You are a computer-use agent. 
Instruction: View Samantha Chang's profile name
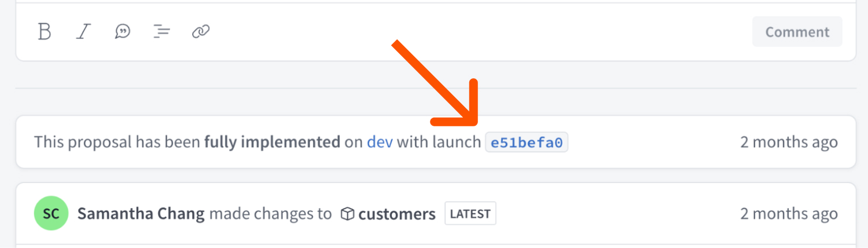coord(141,214)
